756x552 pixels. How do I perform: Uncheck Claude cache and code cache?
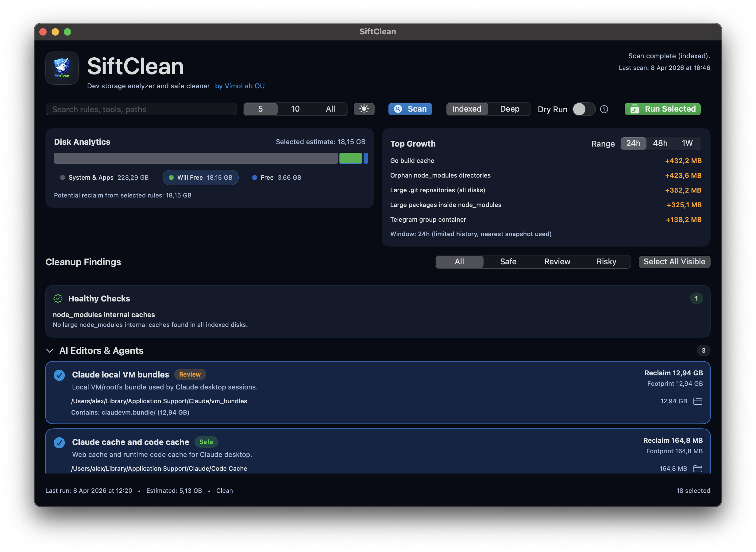pyautogui.click(x=60, y=443)
